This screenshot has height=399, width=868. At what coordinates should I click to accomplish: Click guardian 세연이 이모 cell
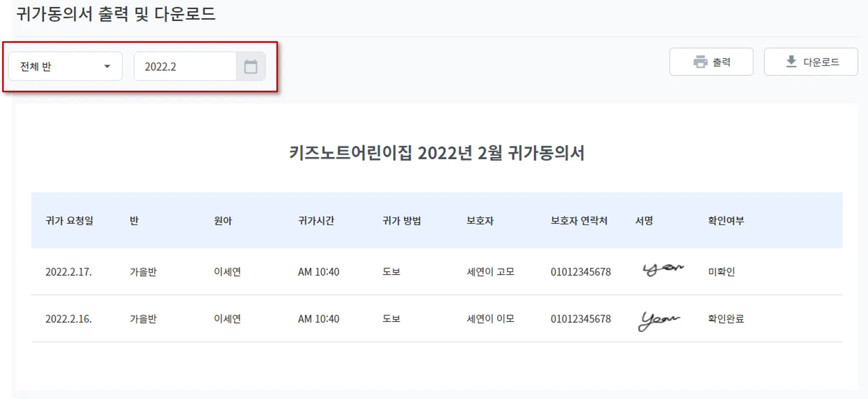click(490, 319)
